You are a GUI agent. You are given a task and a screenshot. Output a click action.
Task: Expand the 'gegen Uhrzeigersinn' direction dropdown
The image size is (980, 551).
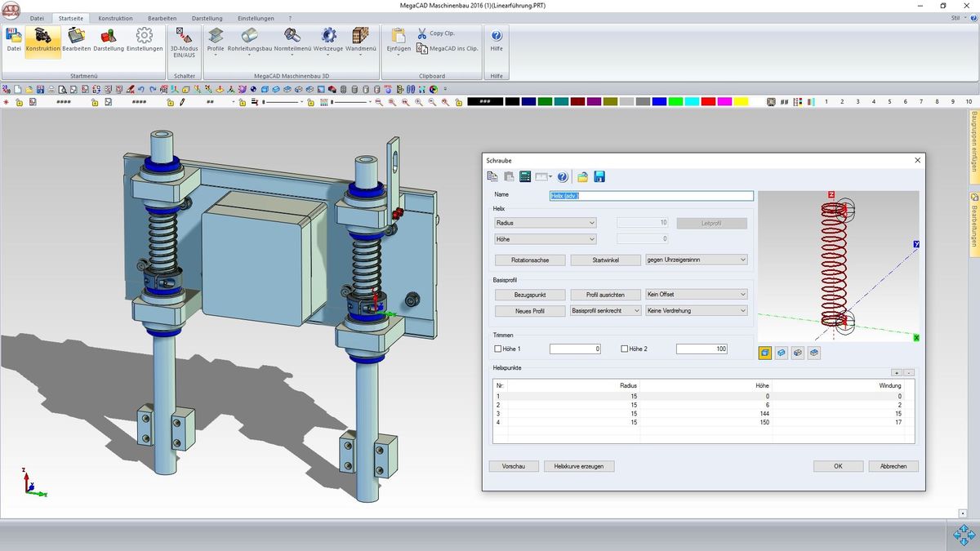pyautogui.click(x=696, y=260)
